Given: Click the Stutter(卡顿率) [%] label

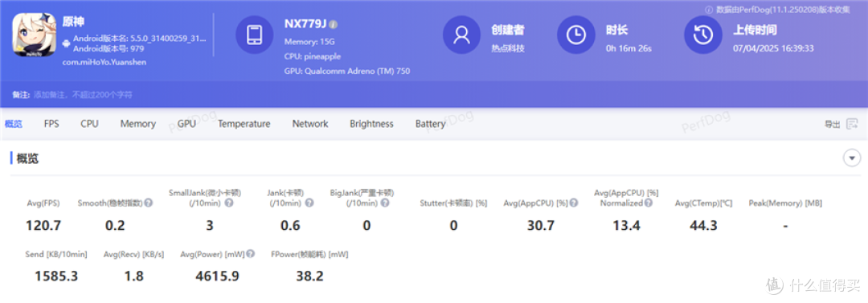Looking at the screenshot, I should pos(453,203).
